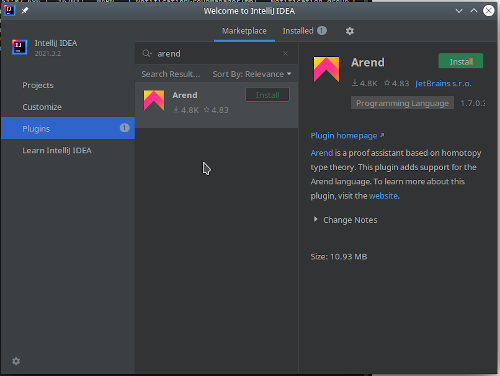
Task: Click the update count badge on Plugins item
Action: coord(124,128)
